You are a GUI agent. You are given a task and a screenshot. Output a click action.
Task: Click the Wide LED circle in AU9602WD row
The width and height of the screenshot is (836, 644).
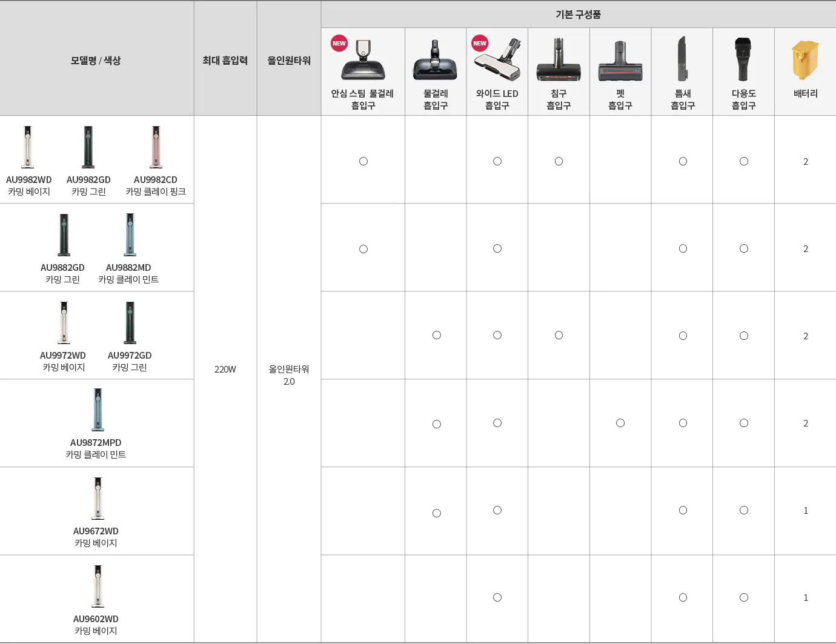tap(497, 597)
